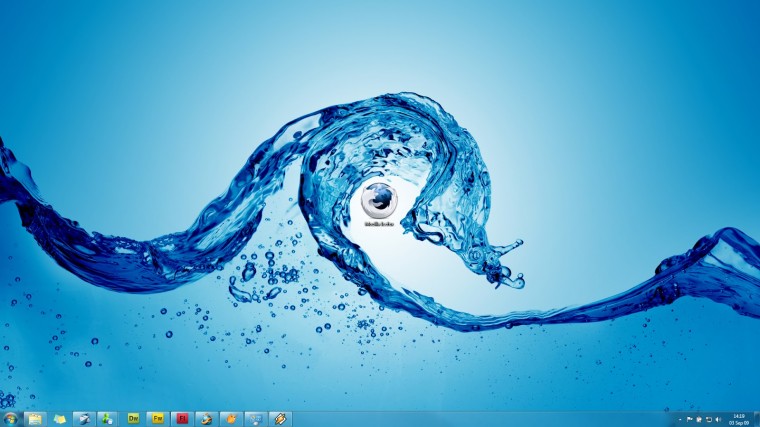Launch Dreamweaver (Dw) from the taskbar
Viewport: 760px width, 427px height.
point(133,419)
